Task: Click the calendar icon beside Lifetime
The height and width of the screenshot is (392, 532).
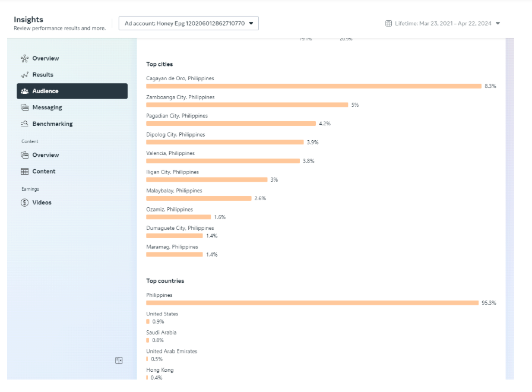Action: (389, 24)
